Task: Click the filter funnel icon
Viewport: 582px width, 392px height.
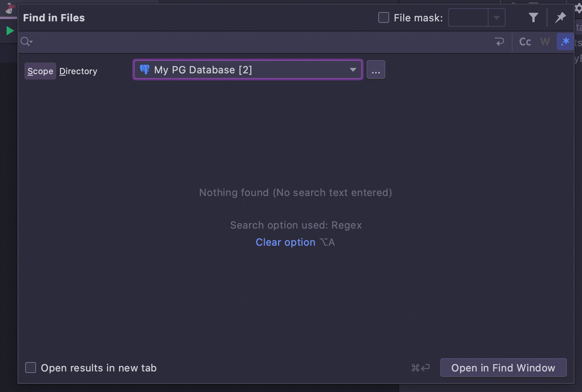Action: pos(533,17)
